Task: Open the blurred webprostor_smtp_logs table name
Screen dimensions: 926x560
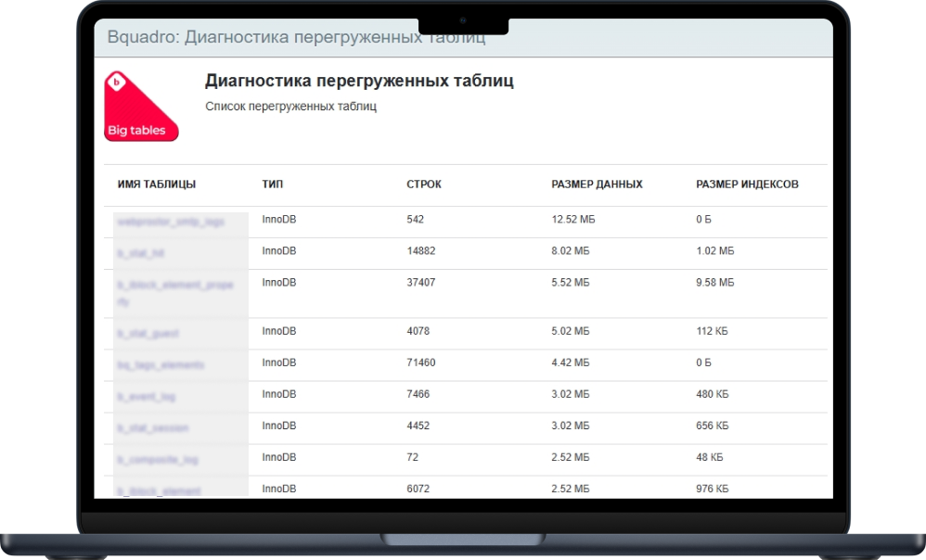Action: pyautogui.click(x=171, y=223)
